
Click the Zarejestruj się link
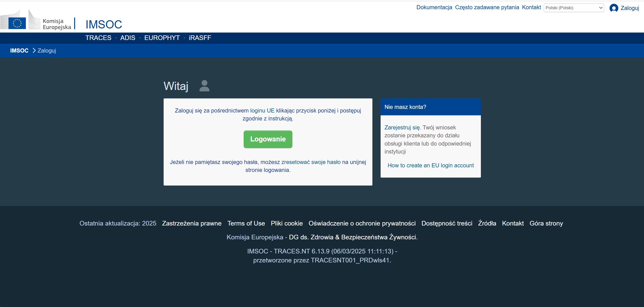coord(402,127)
